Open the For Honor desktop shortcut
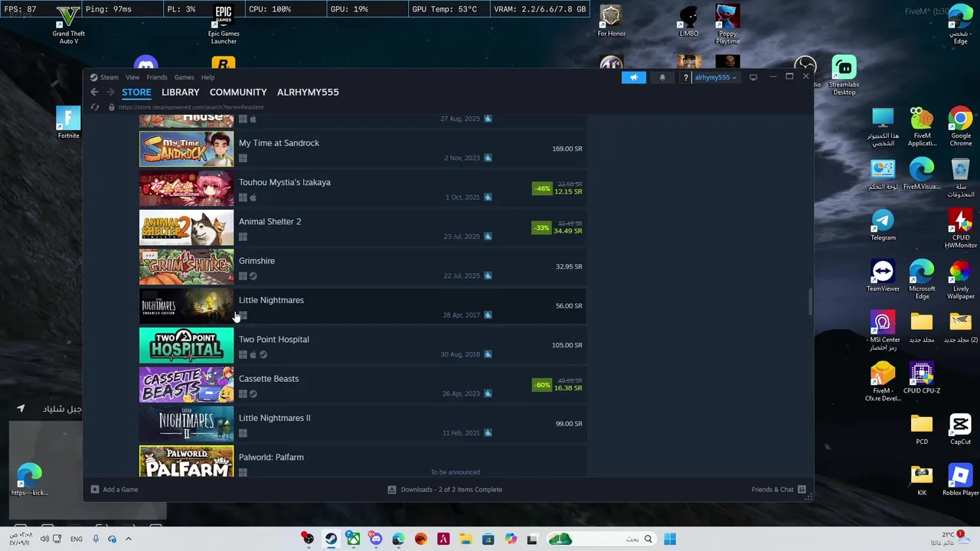 coord(611,21)
